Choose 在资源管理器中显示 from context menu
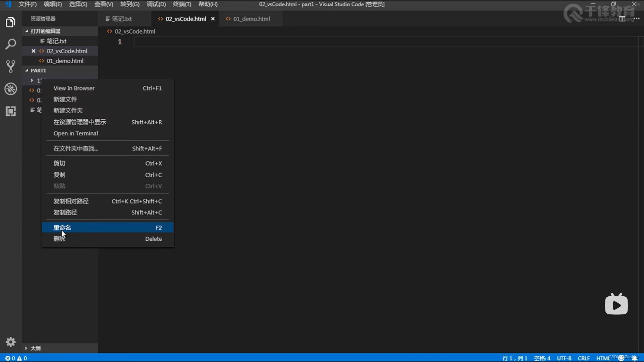The width and height of the screenshot is (644, 362). click(108, 122)
